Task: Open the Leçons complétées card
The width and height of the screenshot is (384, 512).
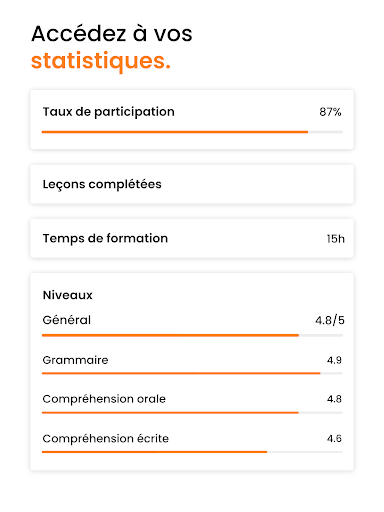Action: [192, 184]
